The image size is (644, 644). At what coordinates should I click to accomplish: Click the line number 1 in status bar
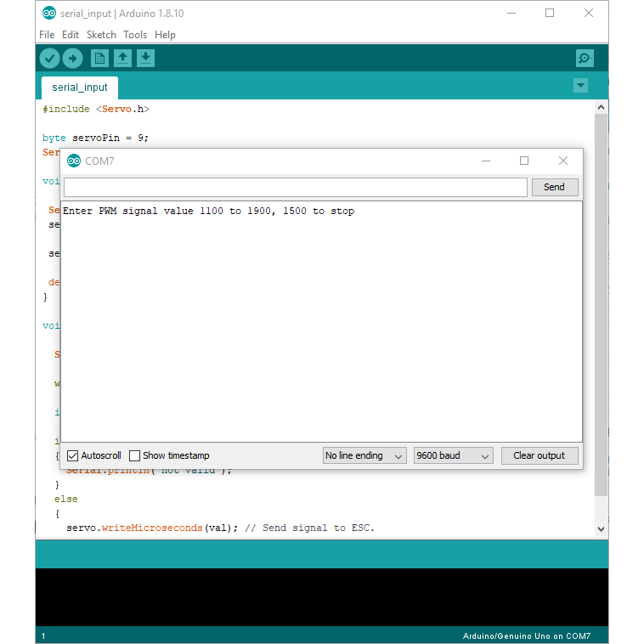[x=43, y=636]
